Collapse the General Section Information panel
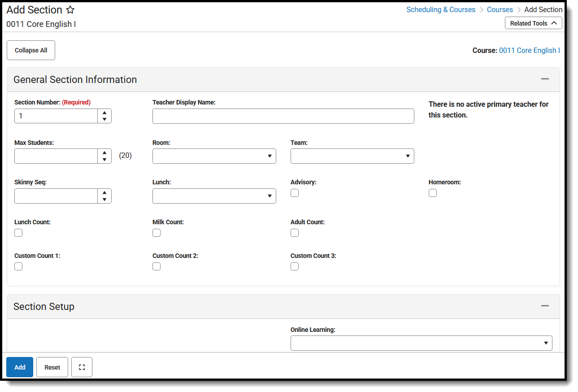 (x=545, y=79)
